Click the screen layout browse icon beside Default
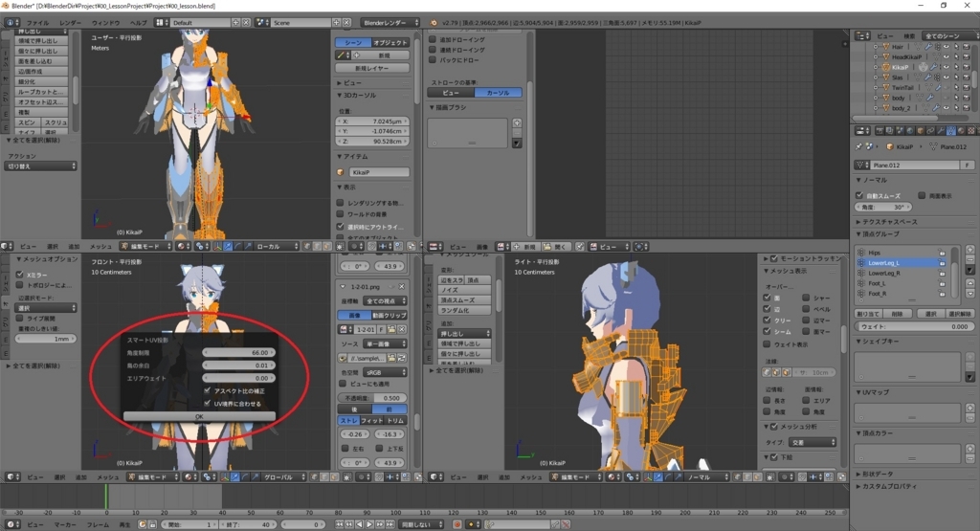This screenshot has width=980, height=531. [162, 23]
